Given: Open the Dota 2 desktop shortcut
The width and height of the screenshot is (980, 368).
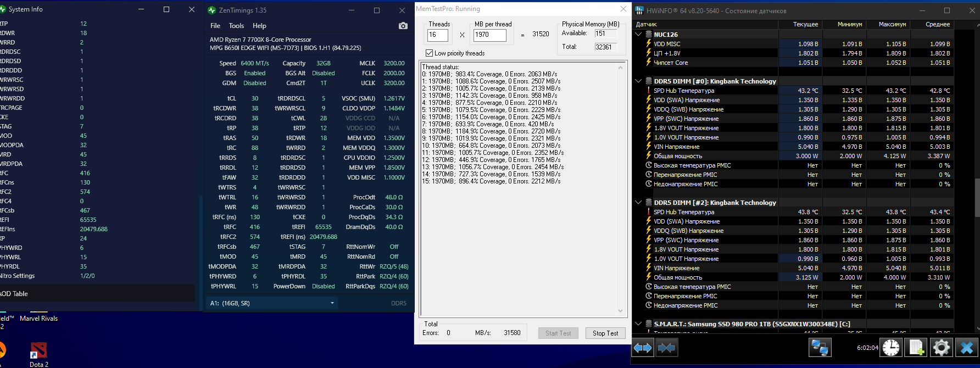Looking at the screenshot, I should [x=38, y=354].
